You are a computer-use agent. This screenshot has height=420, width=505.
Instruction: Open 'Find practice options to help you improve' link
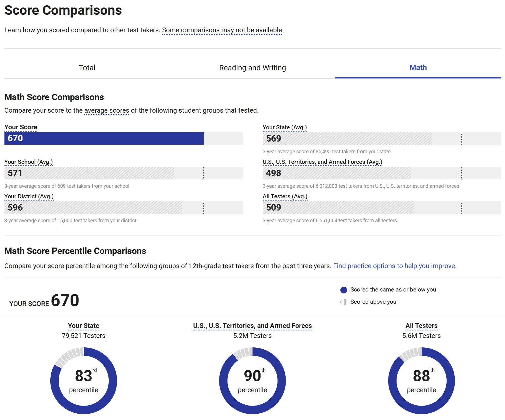[395, 266]
